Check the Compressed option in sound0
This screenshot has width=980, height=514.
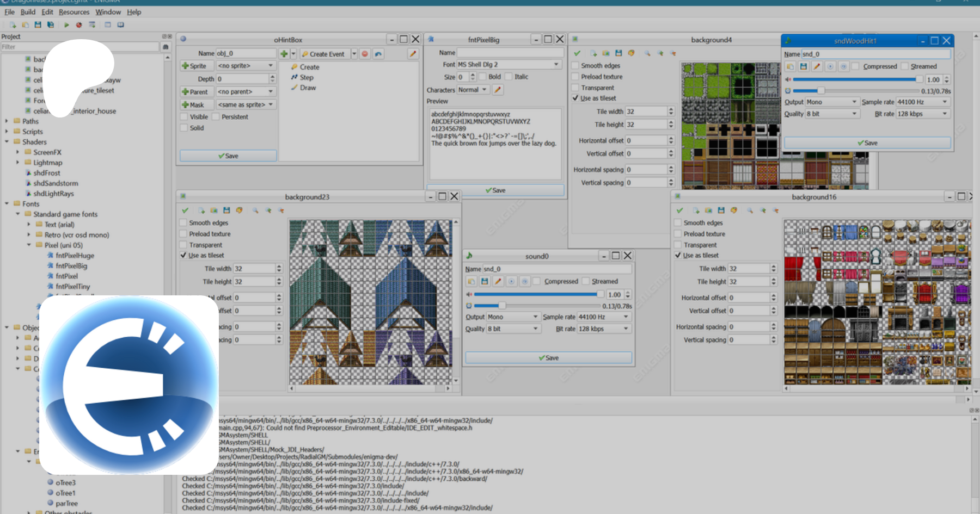tap(537, 281)
